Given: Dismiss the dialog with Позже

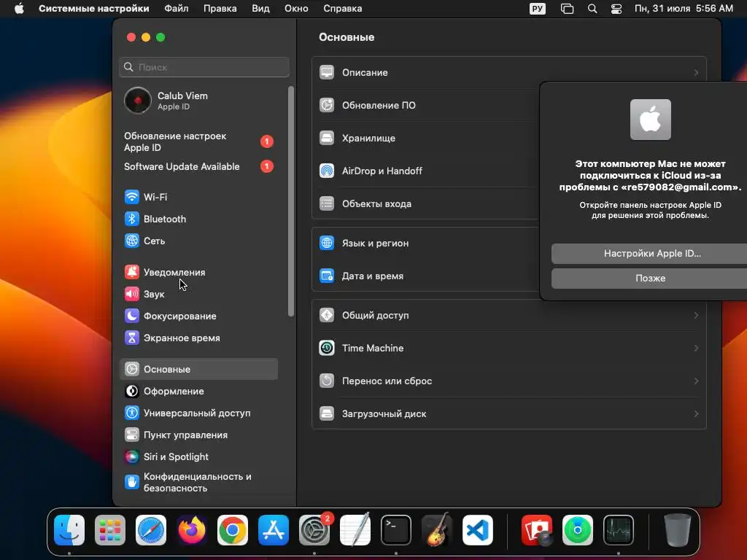Looking at the screenshot, I should pos(649,278).
